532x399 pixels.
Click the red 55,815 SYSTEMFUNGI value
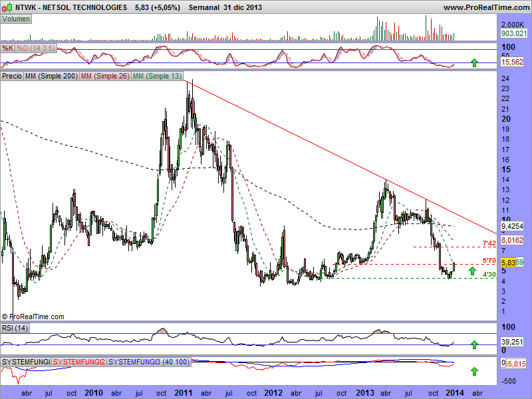516,363
